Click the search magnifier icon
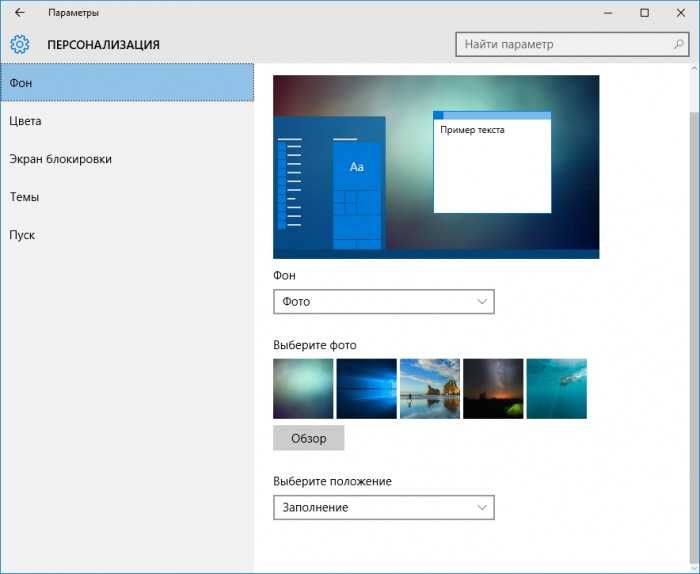This screenshot has width=700, height=574. [x=678, y=44]
